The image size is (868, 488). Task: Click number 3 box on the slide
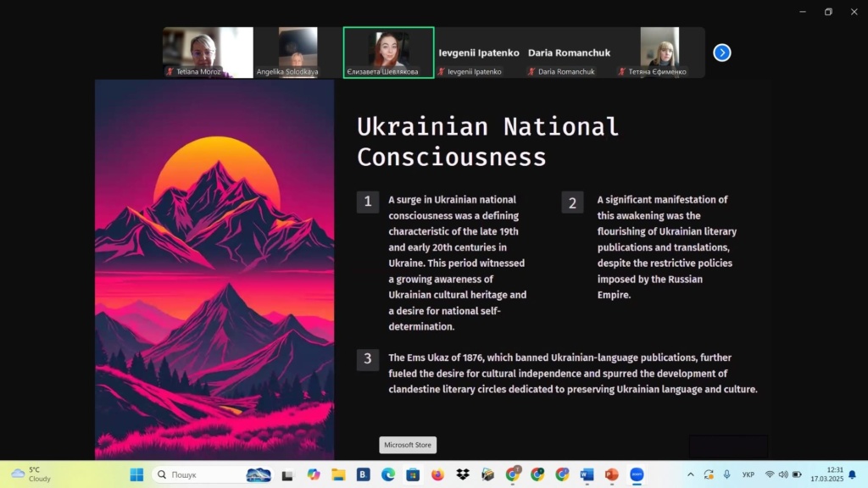(368, 359)
